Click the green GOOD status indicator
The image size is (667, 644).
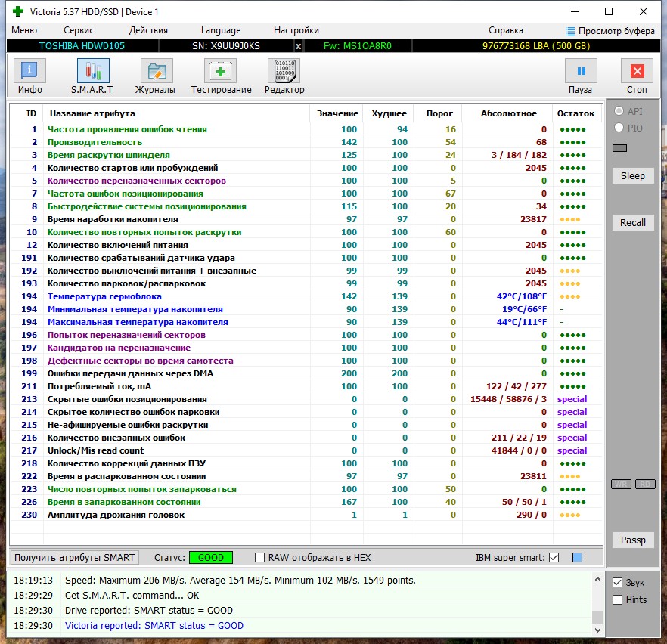click(x=211, y=557)
